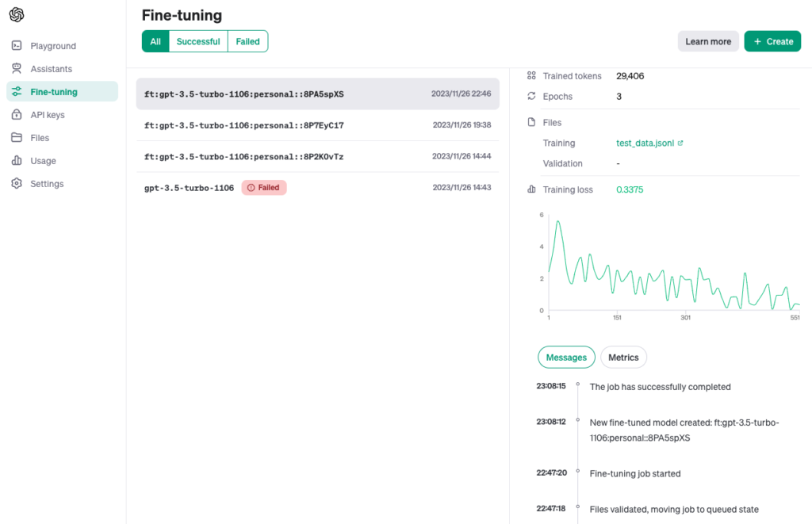
Task: Click the Create button
Action: click(772, 41)
